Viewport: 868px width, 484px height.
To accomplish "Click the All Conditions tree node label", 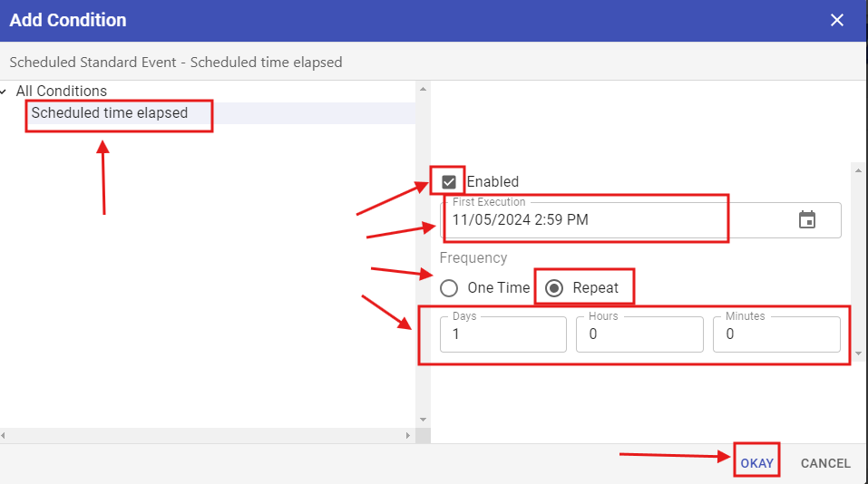I will click(x=62, y=92).
